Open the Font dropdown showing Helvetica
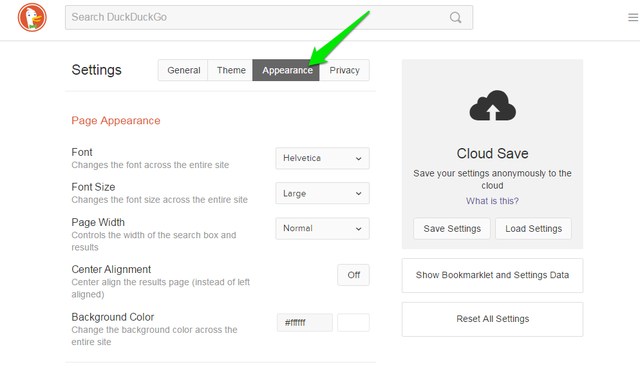The width and height of the screenshot is (640, 376). coord(322,158)
